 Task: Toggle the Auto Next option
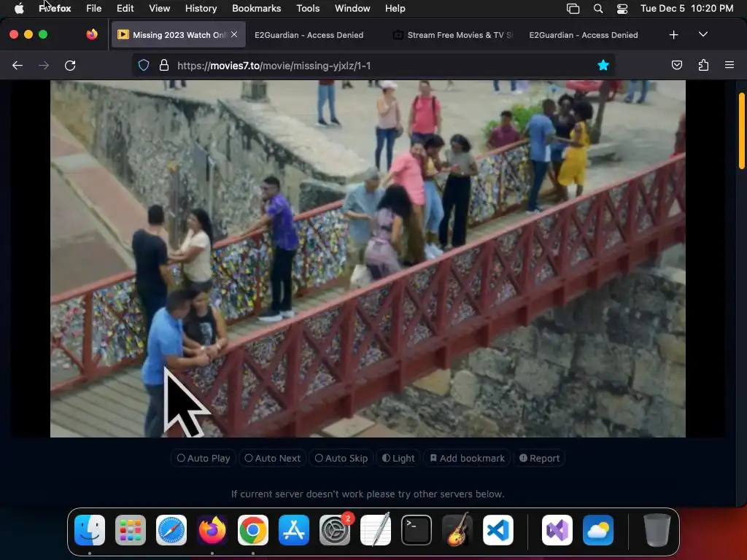click(x=273, y=458)
